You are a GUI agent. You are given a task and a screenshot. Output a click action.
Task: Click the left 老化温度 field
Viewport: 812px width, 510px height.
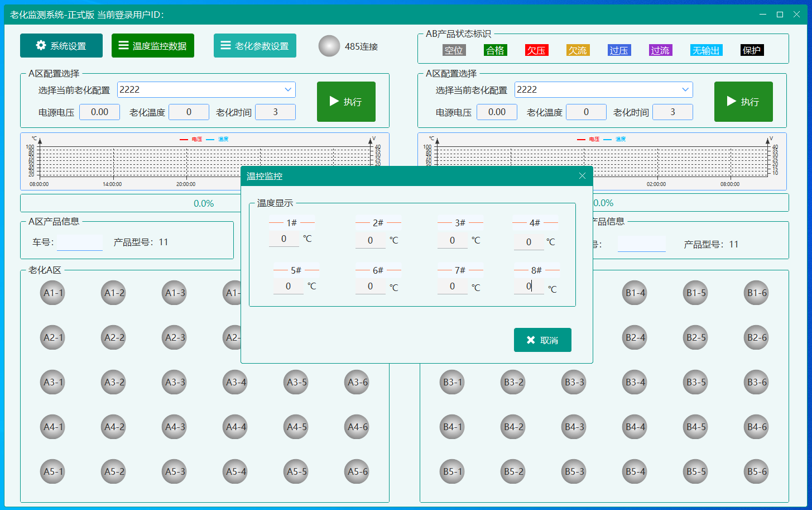tap(189, 112)
